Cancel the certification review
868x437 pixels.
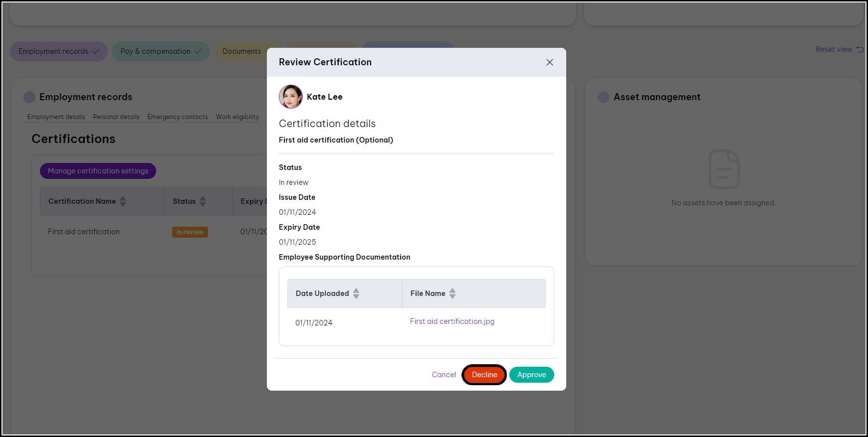443,375
